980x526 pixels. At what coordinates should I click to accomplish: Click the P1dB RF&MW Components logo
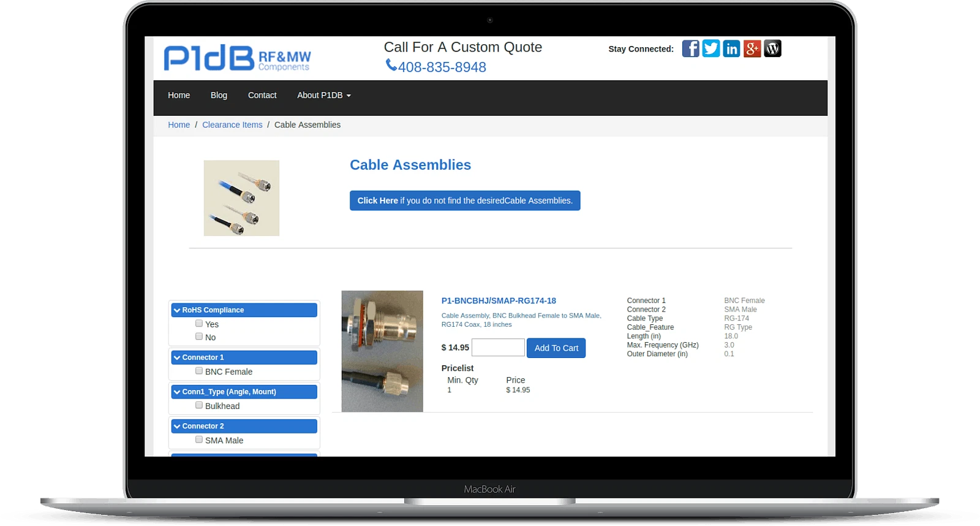[237, 58]
